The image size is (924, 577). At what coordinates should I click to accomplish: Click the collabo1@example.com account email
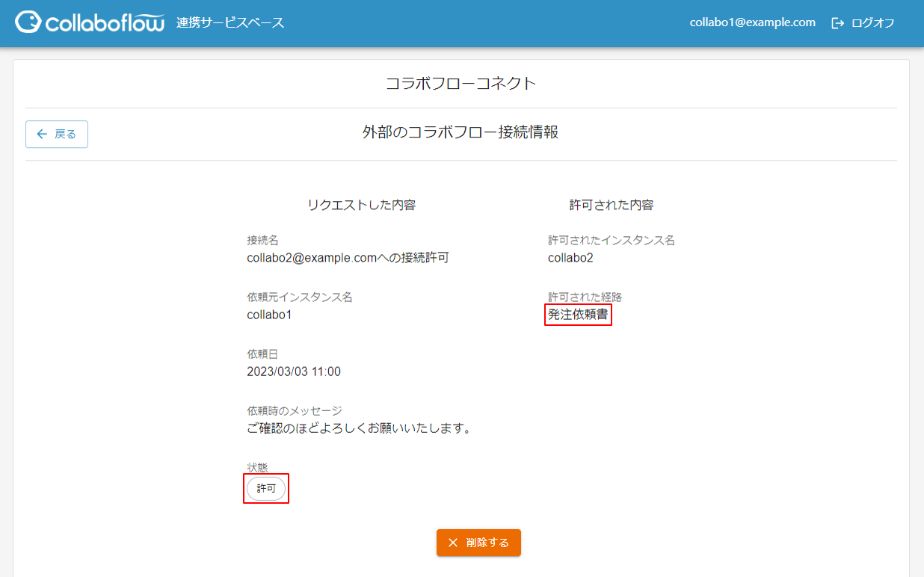click(752, 22)
